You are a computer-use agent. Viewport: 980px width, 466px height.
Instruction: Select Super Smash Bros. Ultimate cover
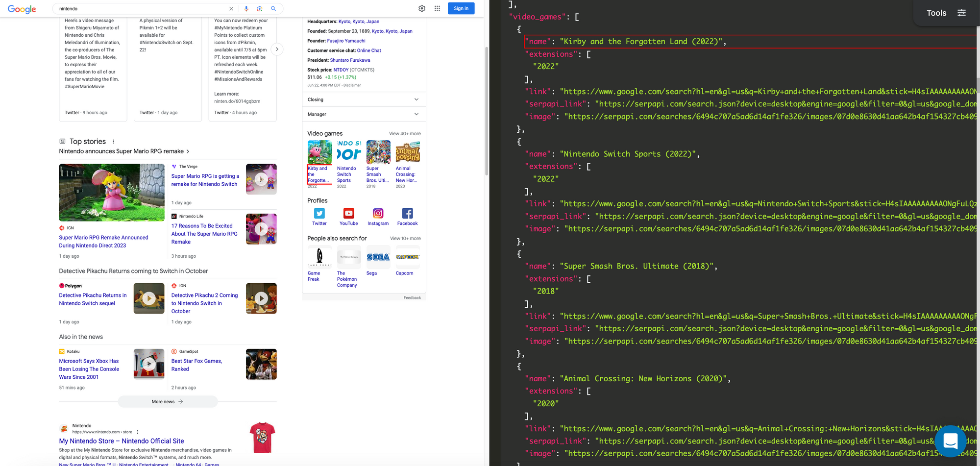[x=378, y=152]
